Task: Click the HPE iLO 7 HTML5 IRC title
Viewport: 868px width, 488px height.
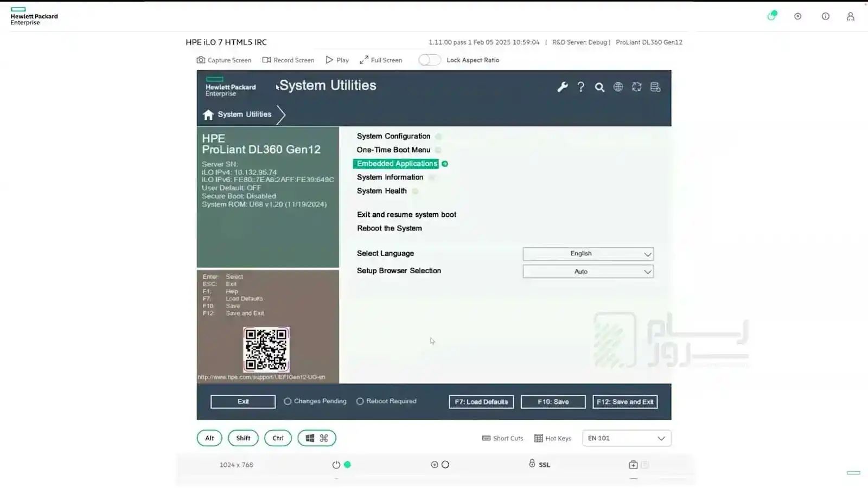Action: 226,42
